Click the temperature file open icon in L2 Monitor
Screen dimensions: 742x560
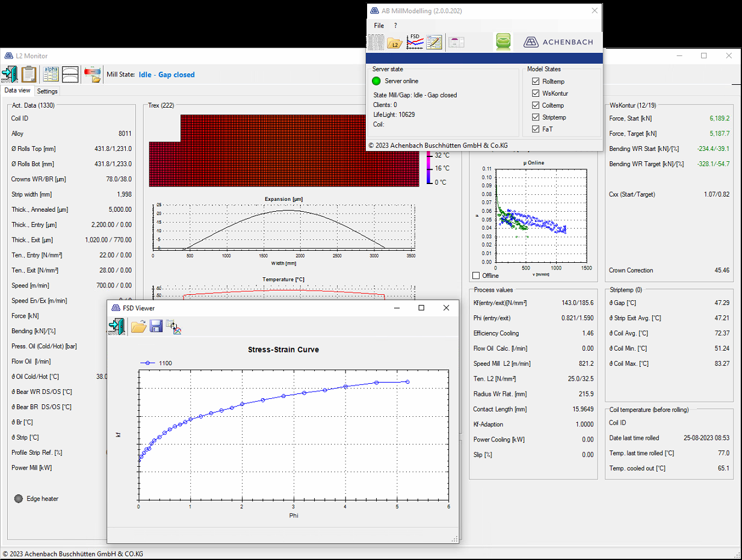(92, 74)
